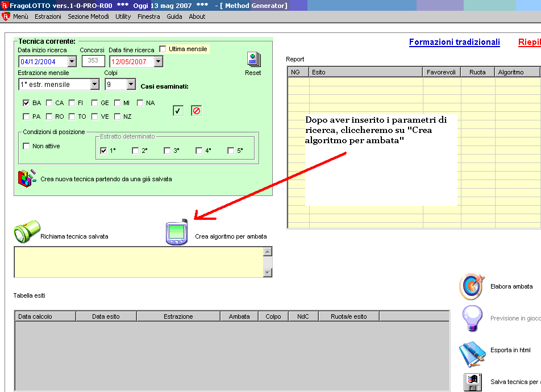This screenshot has height=392, width=541.
Task: Click the Elabora ambata target icon
Action: (471, 286)
